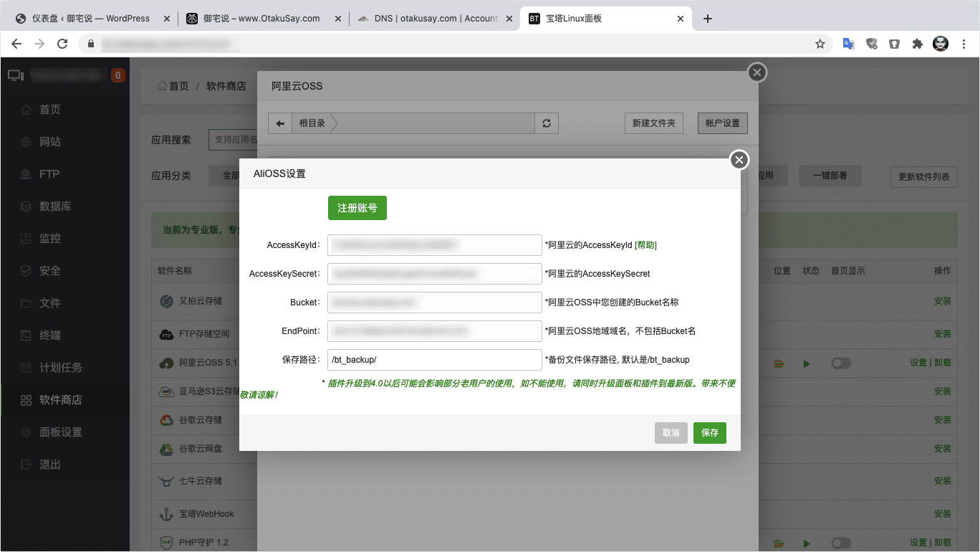Open a new browser tab
This screenshot has height=552, width=980.
click(x=708, y=19)
